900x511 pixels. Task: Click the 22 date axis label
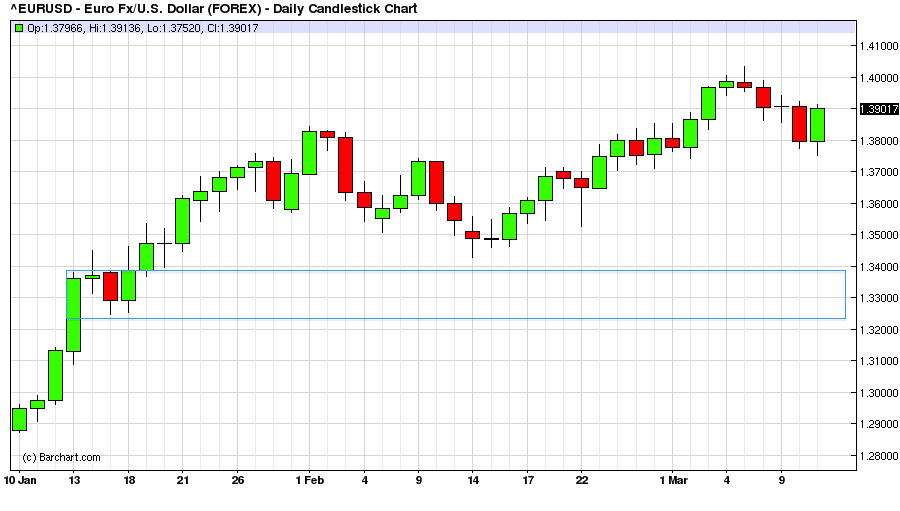[581, 480]
